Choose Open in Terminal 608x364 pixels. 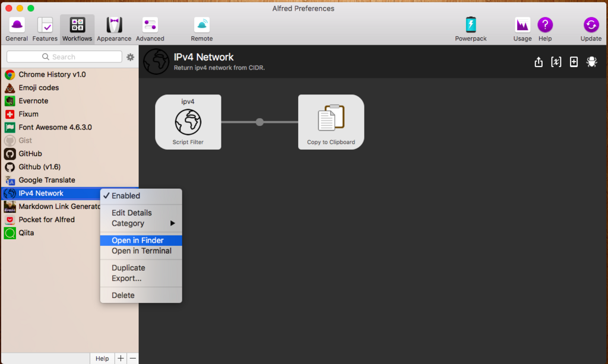141,251
